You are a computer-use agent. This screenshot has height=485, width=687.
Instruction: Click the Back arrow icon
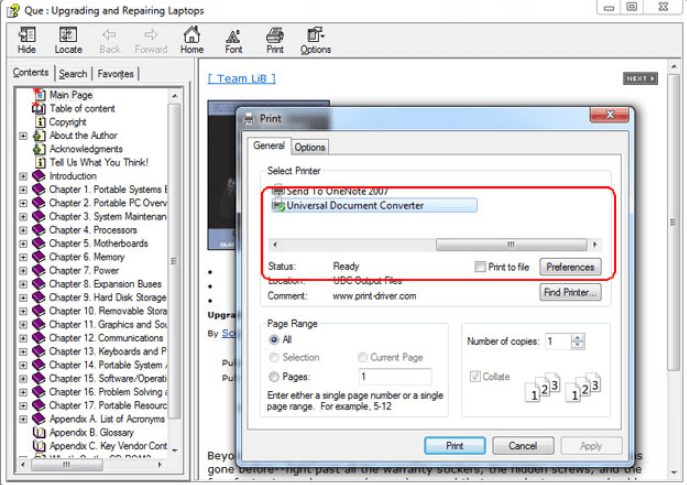coord(109,34)
